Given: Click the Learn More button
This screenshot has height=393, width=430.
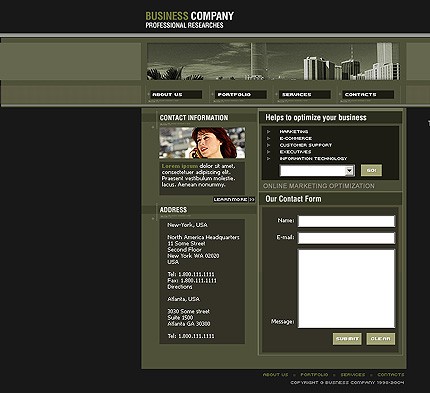Looking at the screenshot, I should [x=234, y=199].
